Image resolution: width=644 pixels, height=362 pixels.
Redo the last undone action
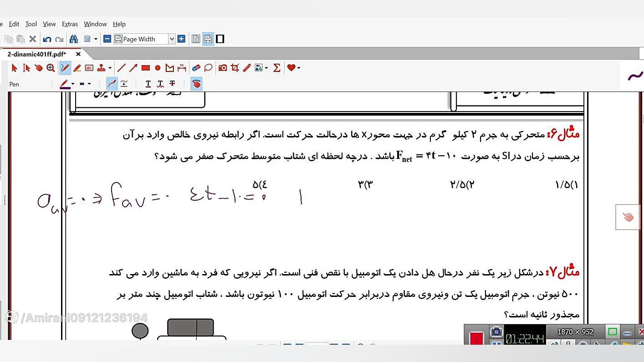pyautogui.click(x=59, y=39)
